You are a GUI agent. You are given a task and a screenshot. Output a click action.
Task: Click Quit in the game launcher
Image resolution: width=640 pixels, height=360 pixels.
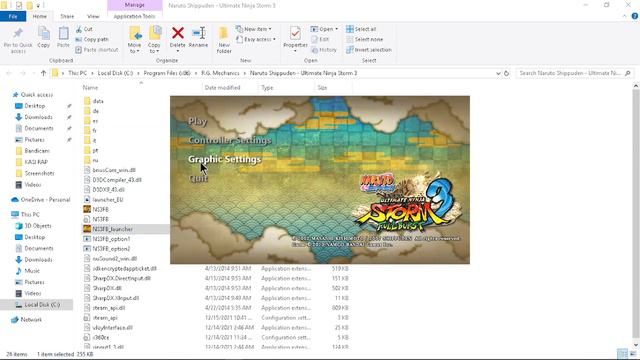click(198, 178)
